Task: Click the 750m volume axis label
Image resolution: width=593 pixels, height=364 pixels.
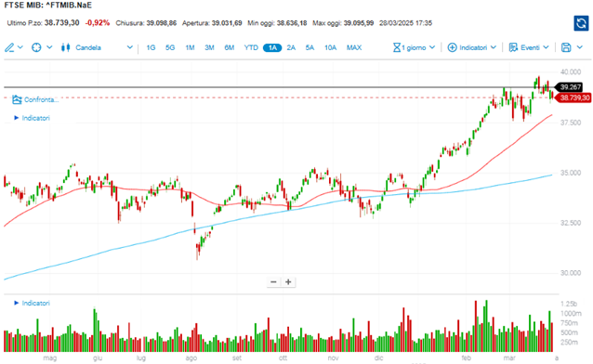Action: (x=569, y=323)
